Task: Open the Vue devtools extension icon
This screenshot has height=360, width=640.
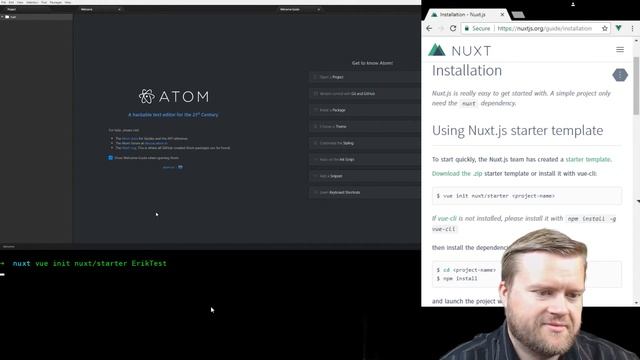Action: (619, 29)
